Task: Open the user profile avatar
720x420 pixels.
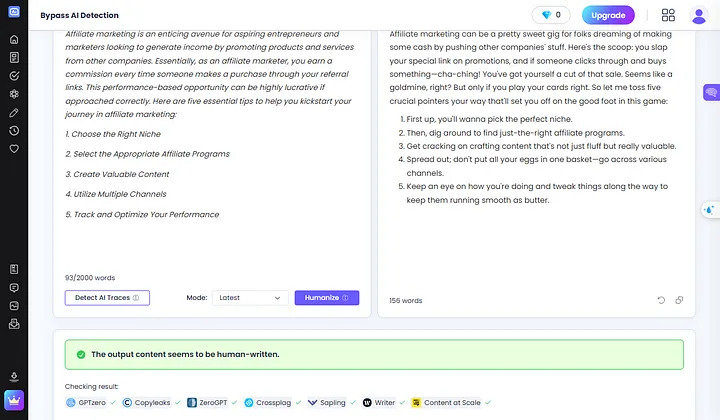Action: 697,15
